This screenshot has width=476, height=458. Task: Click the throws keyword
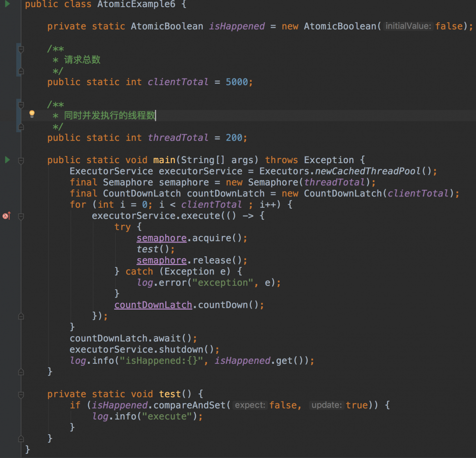(x=281, y=160)
